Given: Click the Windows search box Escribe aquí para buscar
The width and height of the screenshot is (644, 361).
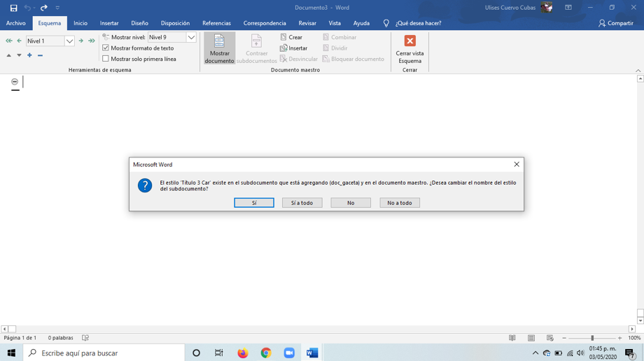Looking at the screenshot, I should pos(104,353).
